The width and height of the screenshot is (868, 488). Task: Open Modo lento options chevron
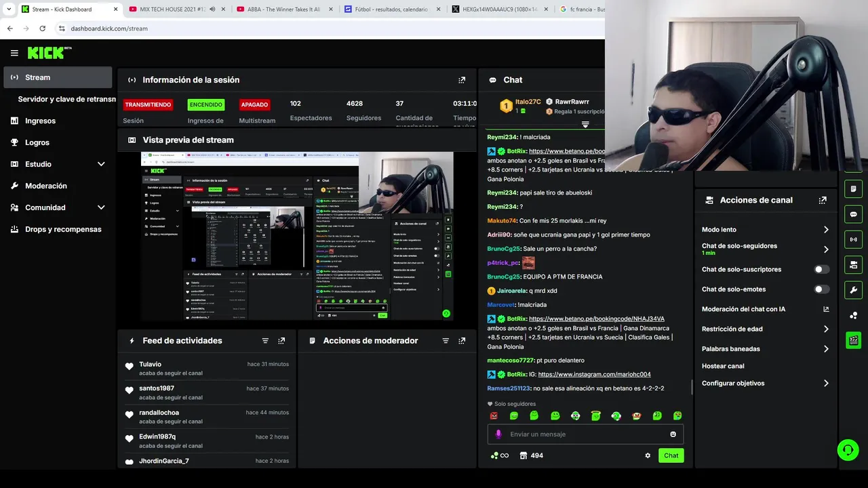pos(826,230)
